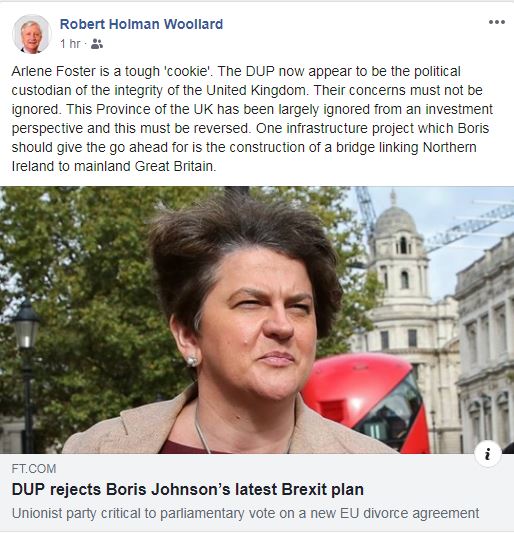Click 'United Kingdom' in the post text
The height and width of the screenshot is (533, 514).
[256, 90]
